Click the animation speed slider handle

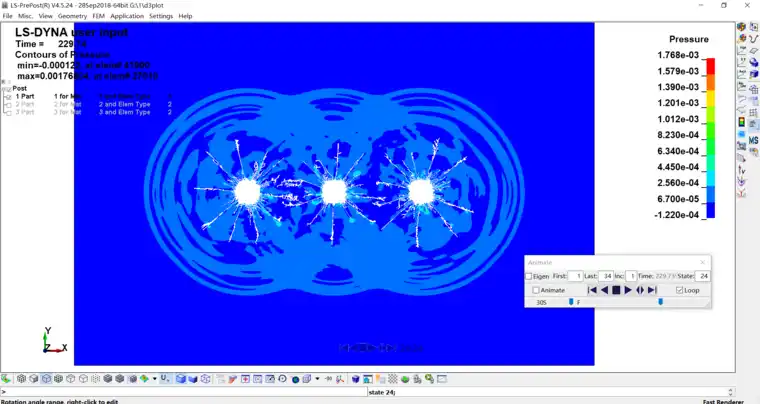[x=571, y=302]
